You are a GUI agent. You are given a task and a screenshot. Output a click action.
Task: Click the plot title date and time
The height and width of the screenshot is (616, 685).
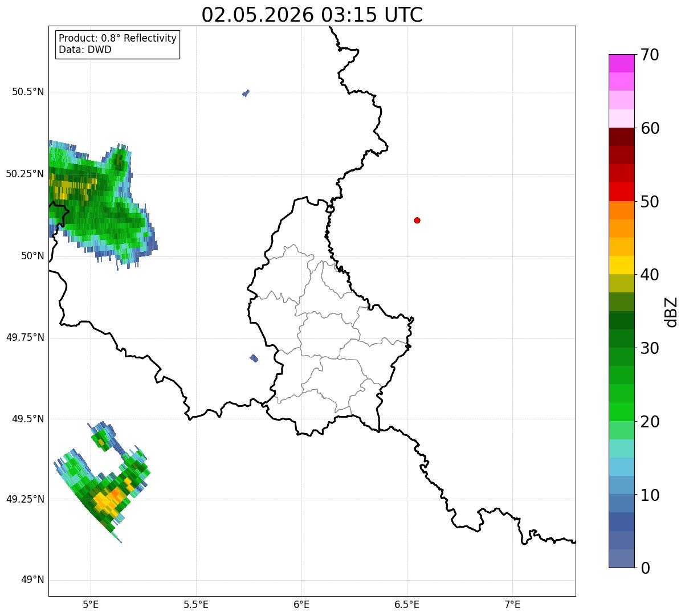tap(312, 15)
